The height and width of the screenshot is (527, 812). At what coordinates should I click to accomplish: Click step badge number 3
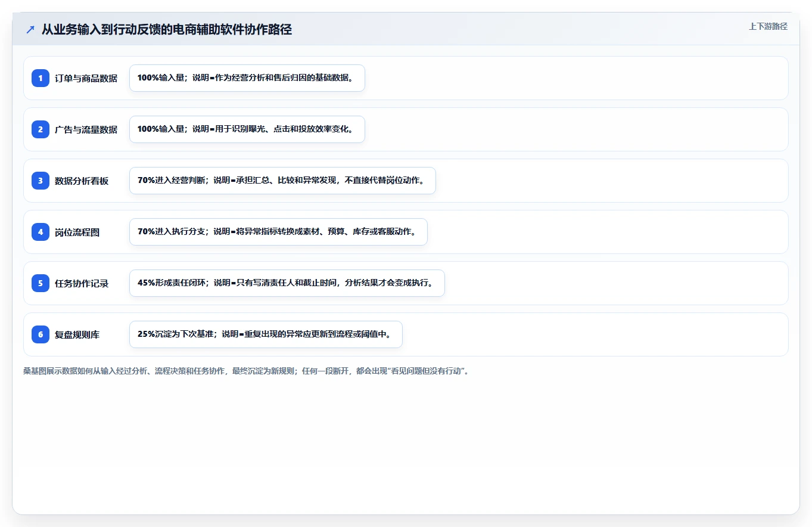coord(41,181)
